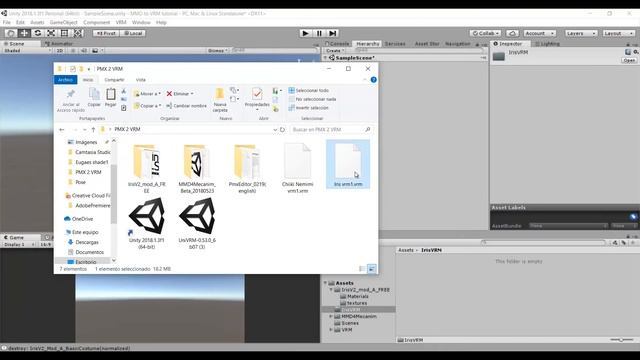Open the Compartir ribbon tab
Viewport: 640px width, 360px height.
(114, 80)
